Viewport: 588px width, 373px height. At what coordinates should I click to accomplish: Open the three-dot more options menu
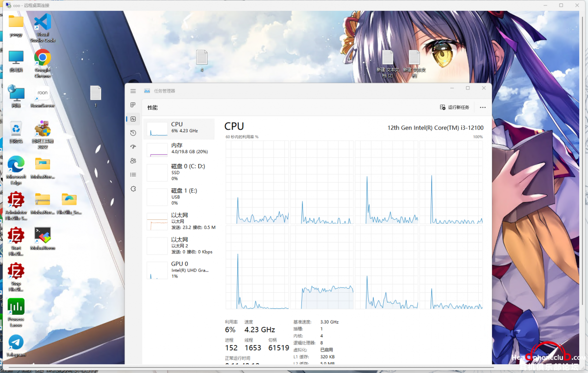(x=483, y=107)
